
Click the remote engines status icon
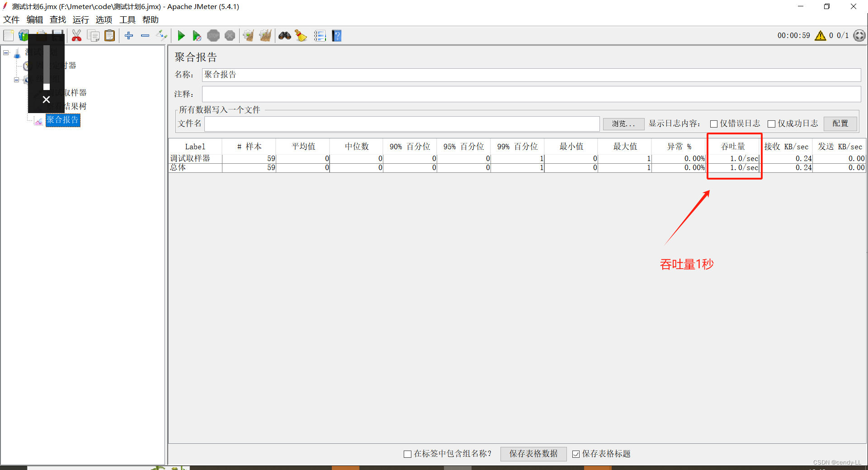click(859, 35)
